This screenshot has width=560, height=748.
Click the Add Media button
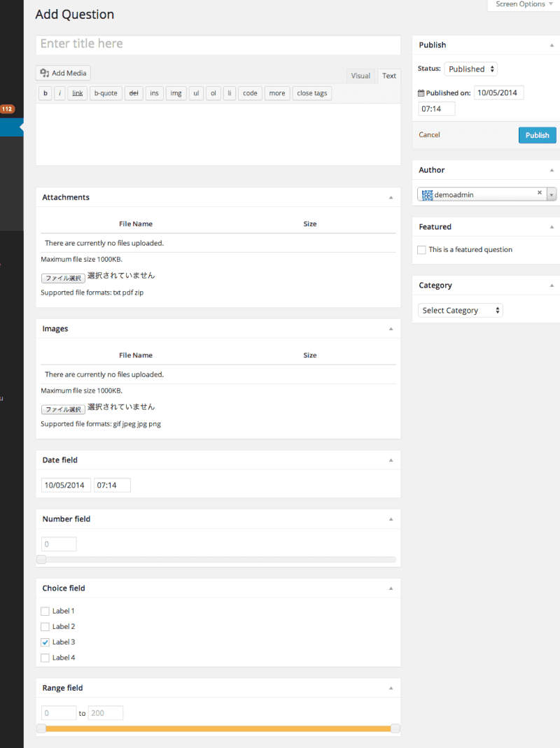(63, 73)
